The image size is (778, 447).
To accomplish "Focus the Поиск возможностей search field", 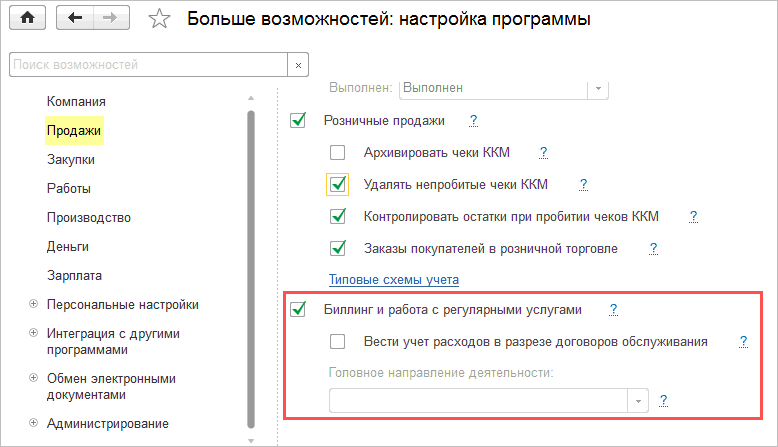I will pos(146,65).
